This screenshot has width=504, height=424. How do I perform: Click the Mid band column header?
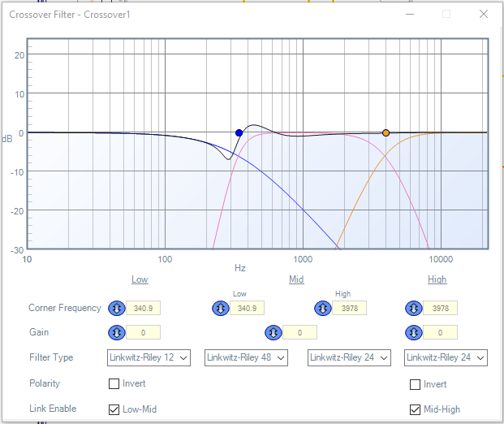[296, 279]
